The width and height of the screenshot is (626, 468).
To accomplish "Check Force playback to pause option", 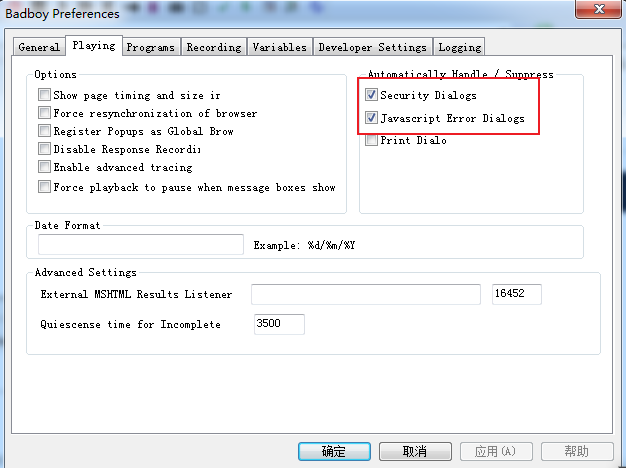I will [x=44, y=186].
